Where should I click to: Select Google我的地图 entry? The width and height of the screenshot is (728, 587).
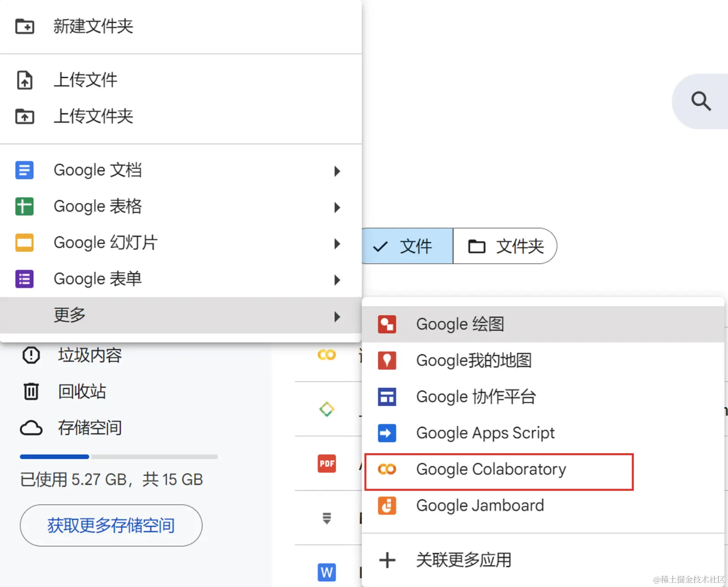point(543,360)
